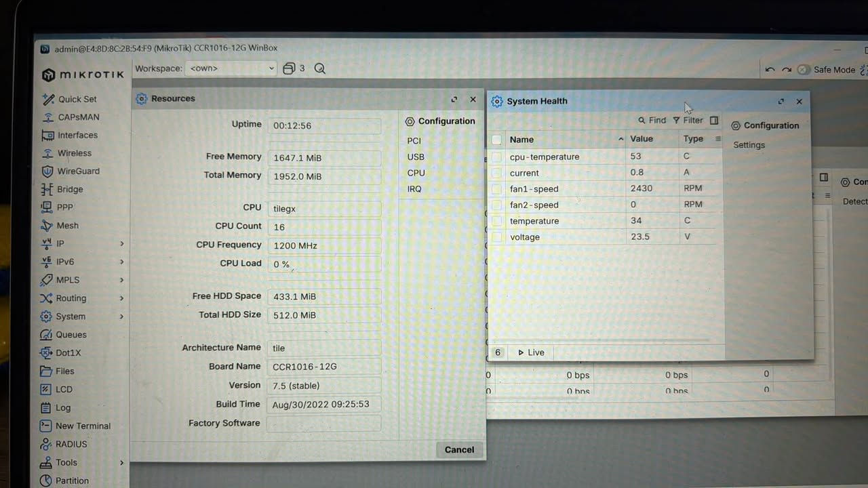
Task: Click the undo arrow in top toolbar
Action: (770, 69)
